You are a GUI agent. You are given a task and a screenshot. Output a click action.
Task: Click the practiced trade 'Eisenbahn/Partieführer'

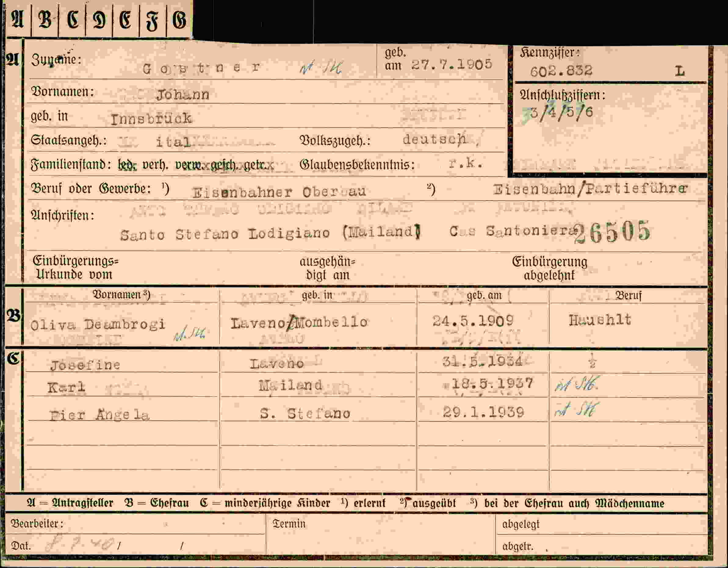coord(590,189)
